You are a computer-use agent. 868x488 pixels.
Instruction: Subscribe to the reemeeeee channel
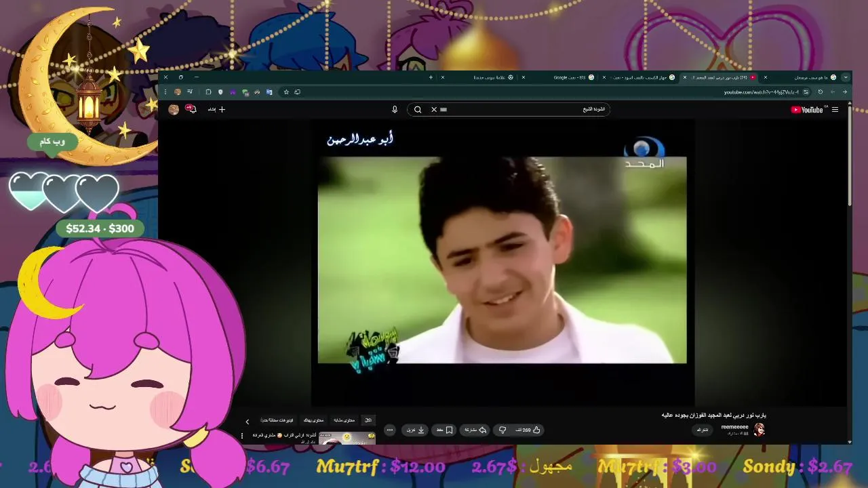coord(703,430)
